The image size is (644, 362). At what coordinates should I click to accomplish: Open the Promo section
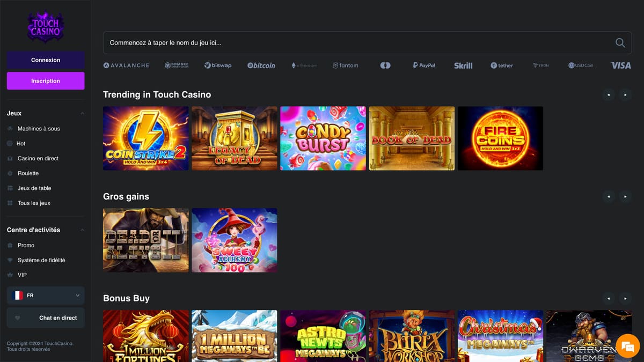[x=11, y=245]
